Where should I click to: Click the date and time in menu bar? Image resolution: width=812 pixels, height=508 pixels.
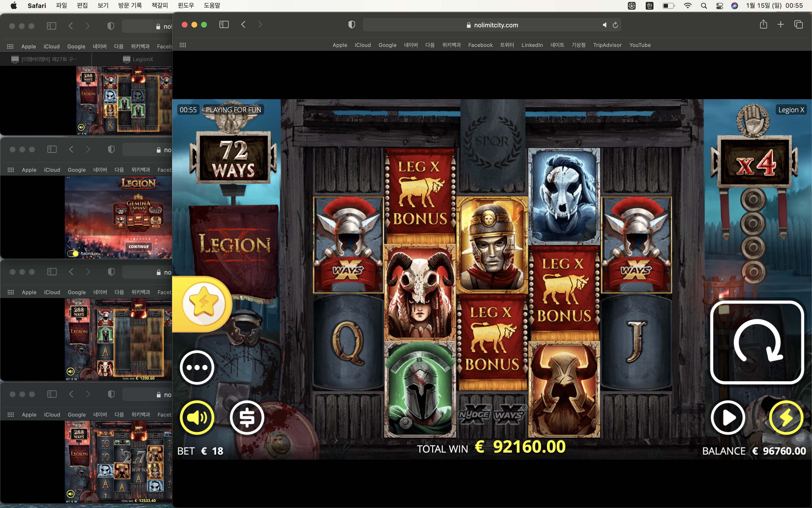coord(774,6)
